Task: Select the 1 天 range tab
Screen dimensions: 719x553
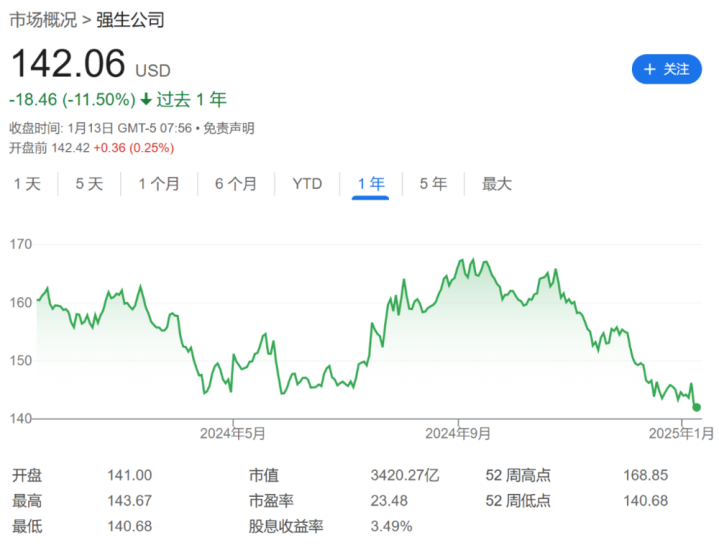Action: (28, 184)
